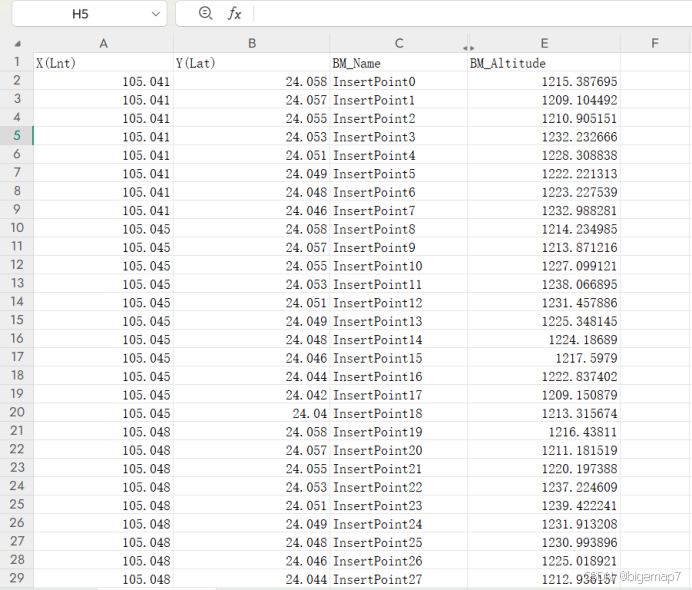Click the zoom magnifier icon in formula bar
Image resolution: width=692 pixels, height=590 pixels.
[206, 13]
